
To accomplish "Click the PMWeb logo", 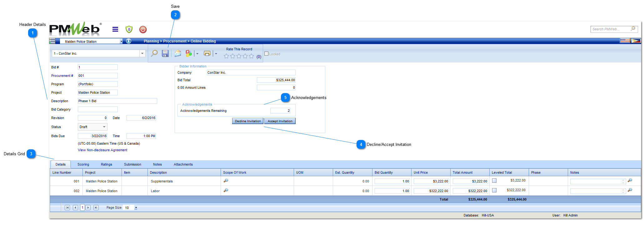I will point(75,29).
